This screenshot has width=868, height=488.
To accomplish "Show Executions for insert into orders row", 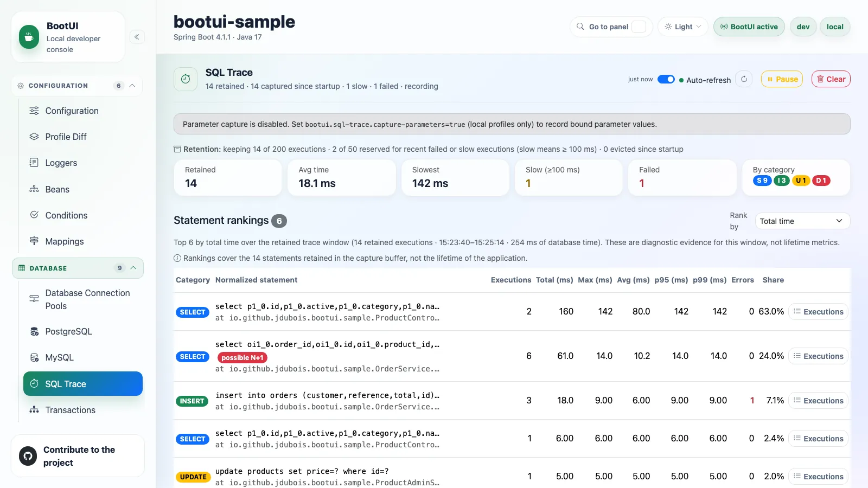I will point(818,401).
